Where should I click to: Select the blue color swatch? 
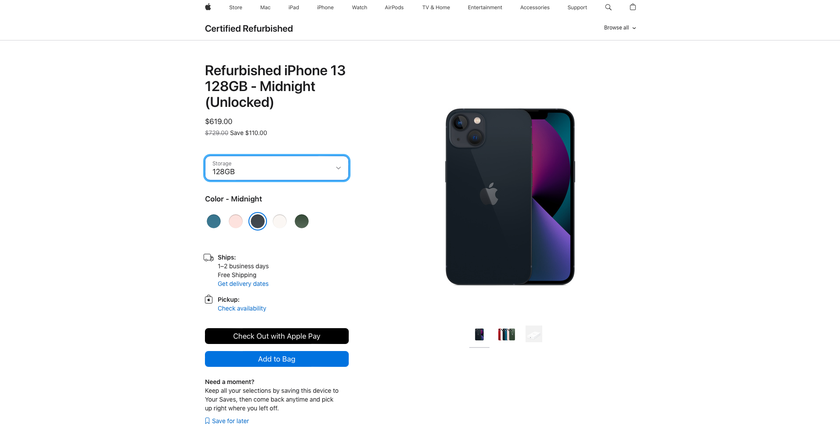(x=214, y=221)
